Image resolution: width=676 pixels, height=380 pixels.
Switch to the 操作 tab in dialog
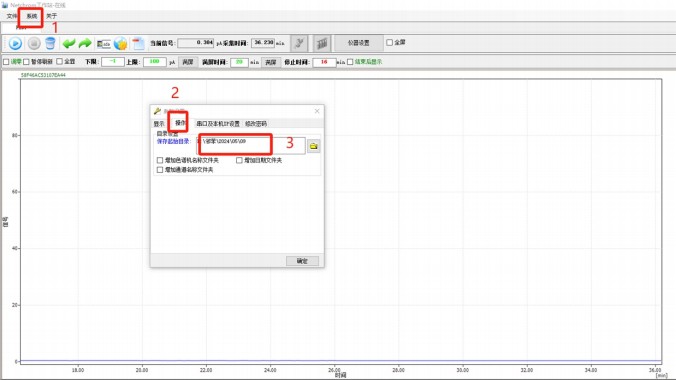tap(180, 123)
